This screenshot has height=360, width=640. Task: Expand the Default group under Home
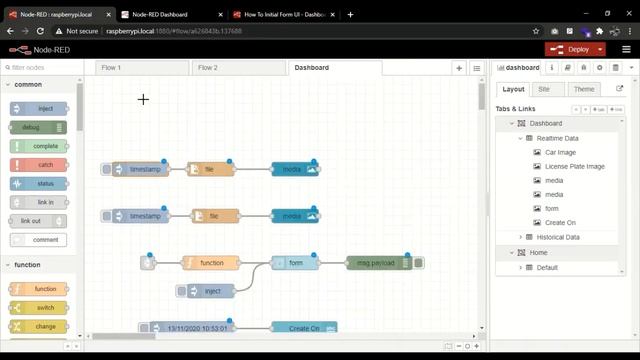click(x=520, y=268)
